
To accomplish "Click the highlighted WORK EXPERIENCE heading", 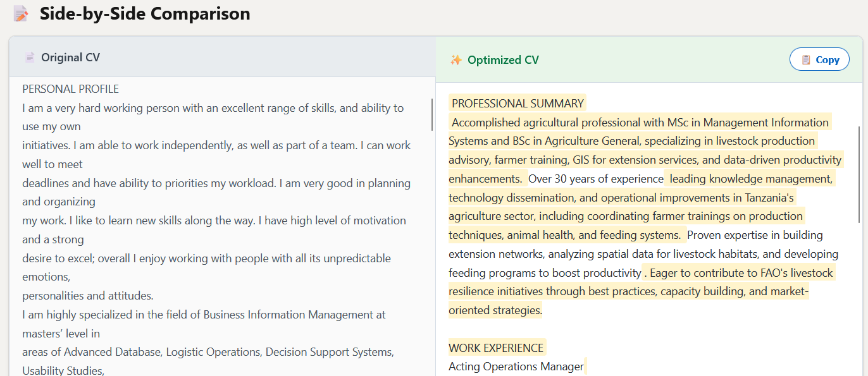I will [x=495, y=347].
